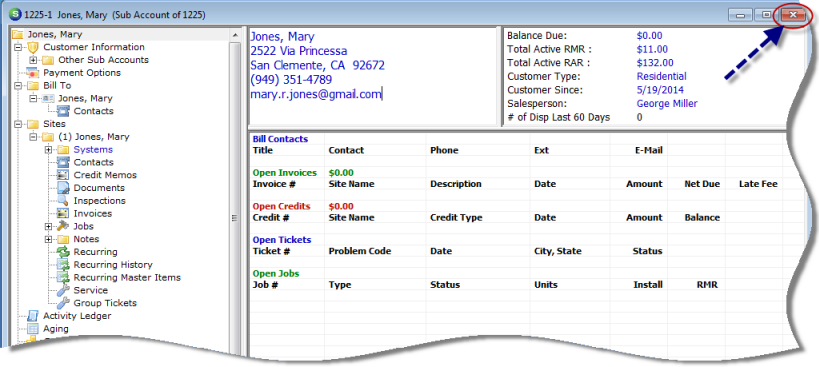Viewport: 819px width, 367px height.
Task: Click salesperson name George Miller
Action: click(x=667, y=103)
